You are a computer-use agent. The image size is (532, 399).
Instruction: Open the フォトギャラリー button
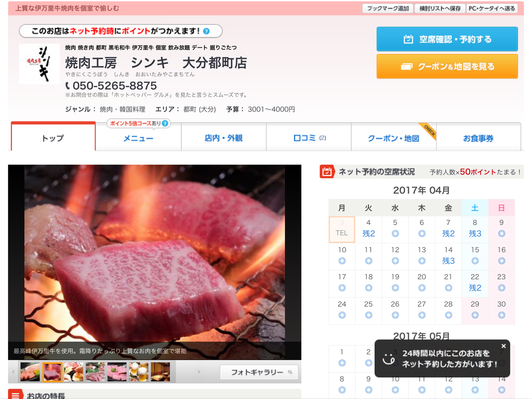coord(259,372)
